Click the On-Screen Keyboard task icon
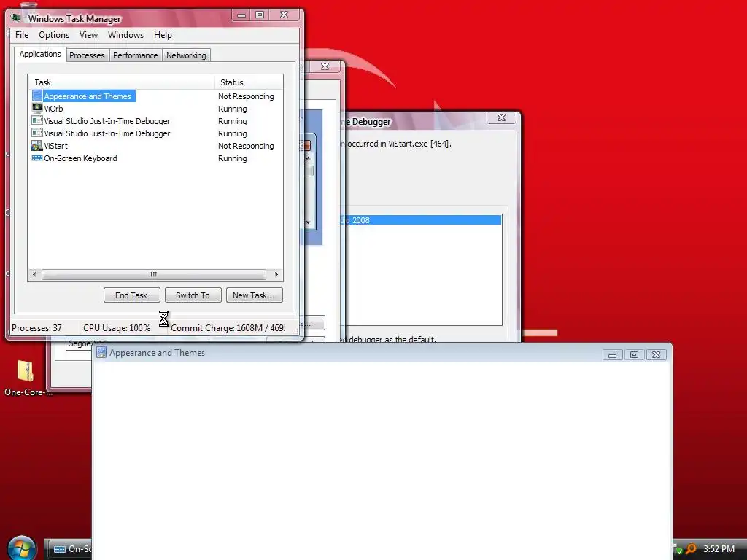 tap(37, 157)
